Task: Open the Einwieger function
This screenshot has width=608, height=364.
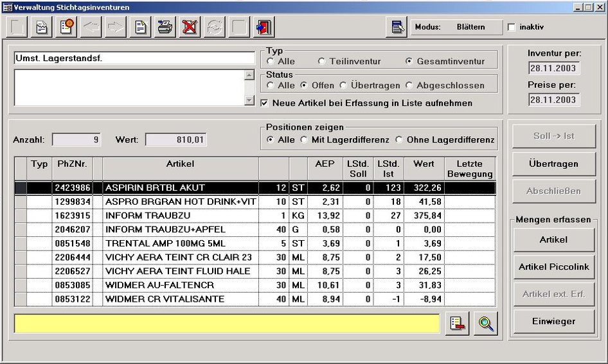Action: click(x=553, y=321)
